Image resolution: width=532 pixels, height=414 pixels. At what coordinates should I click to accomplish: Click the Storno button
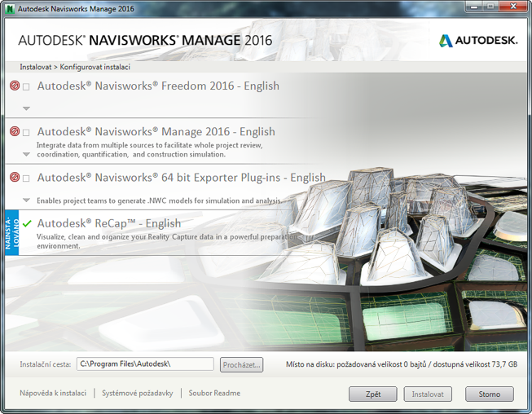pos(490,394)
